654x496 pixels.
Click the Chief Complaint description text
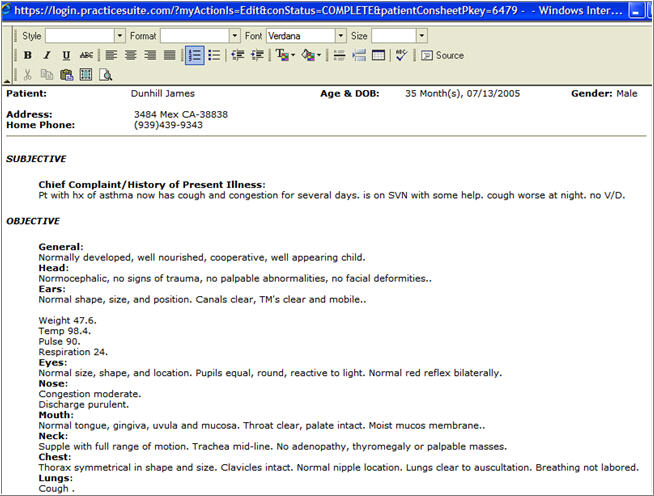coord(330,195)
